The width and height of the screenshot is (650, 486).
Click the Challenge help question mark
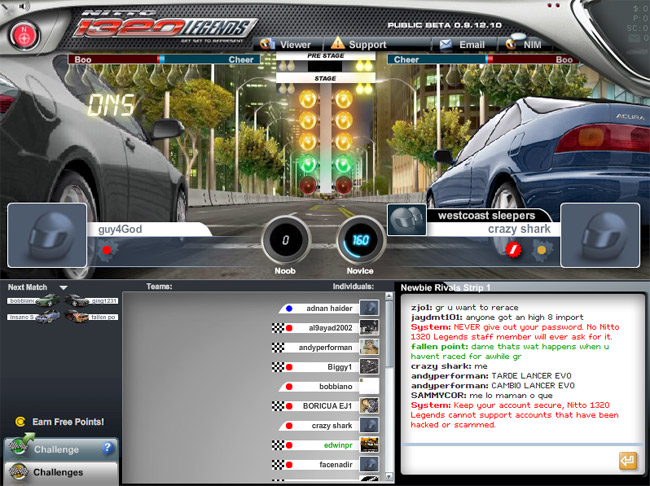pyautogui.click(x=108, y=449)
